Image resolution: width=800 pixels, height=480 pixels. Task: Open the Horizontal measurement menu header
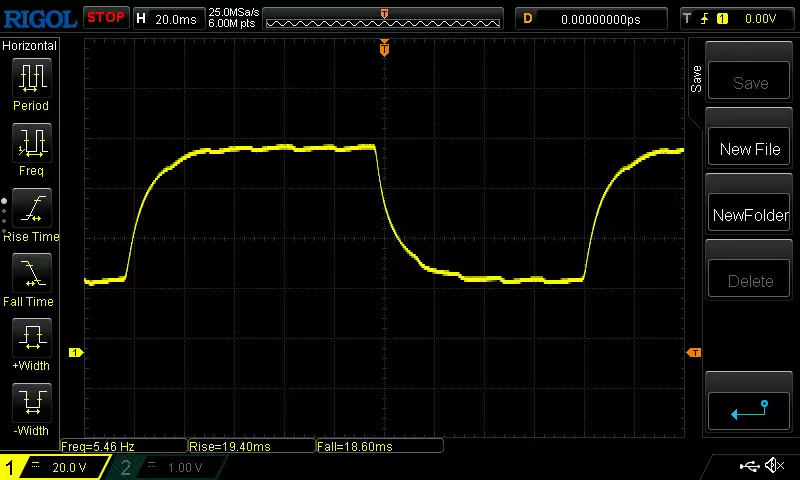[30, 46]
